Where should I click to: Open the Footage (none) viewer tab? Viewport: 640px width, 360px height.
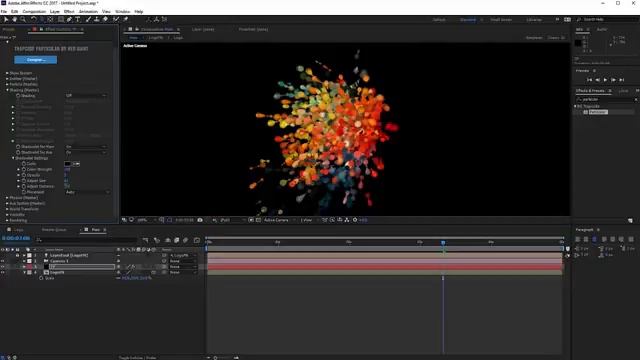click(x=253, y=29)
